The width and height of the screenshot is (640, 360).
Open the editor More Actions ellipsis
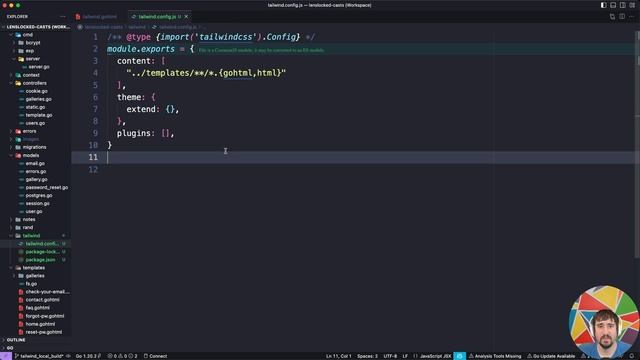[x=631, y=17]
